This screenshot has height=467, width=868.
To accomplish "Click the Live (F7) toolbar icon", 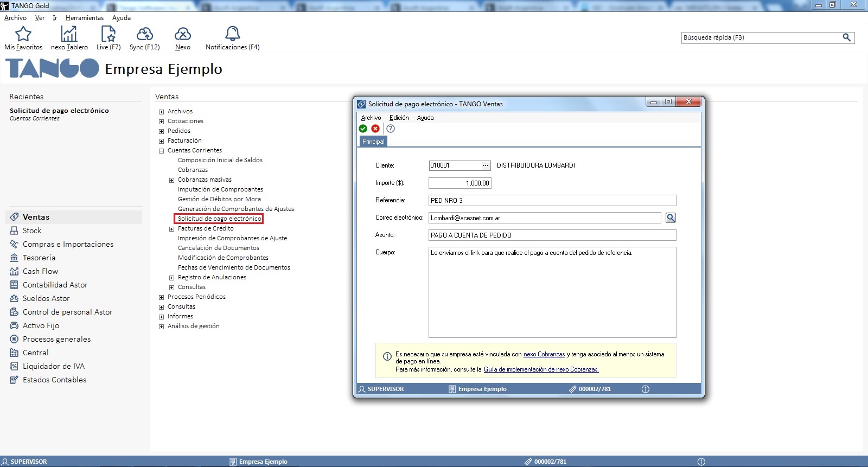I will [108, 35].
